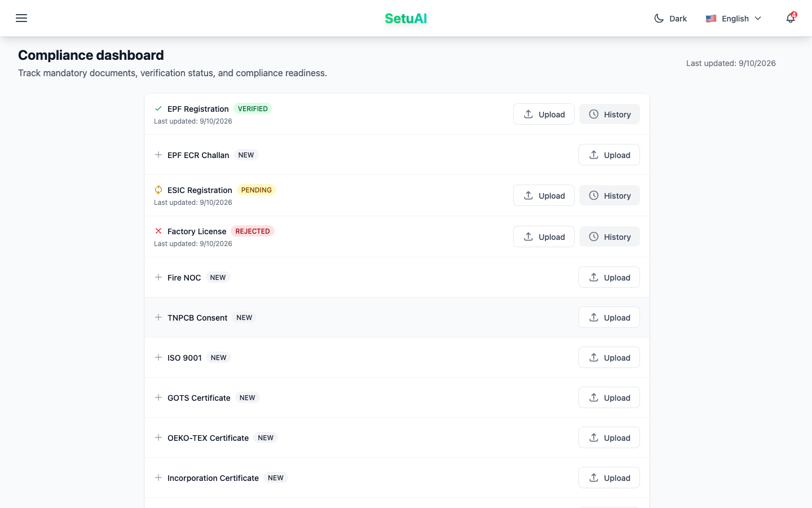Click the plus icon beside OEKO-TEX Certificate
The image size is (812, 508).
(x=158, y=437)
